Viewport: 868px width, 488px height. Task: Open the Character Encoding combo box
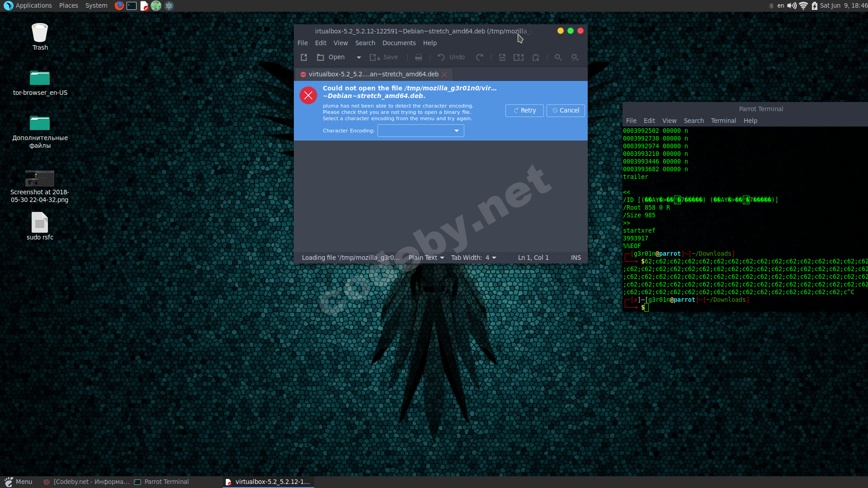(x=420, y=131)
